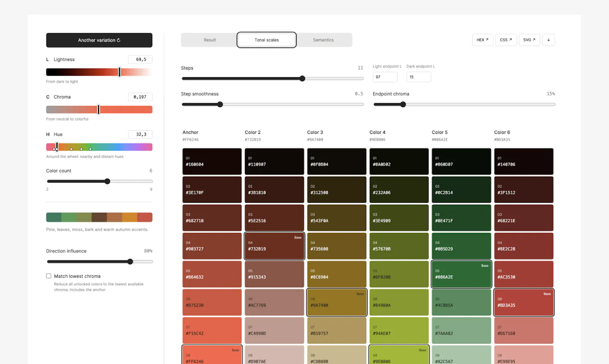This screenshot has height=364, width=609.
Task: Click the Dark endpoint L field 15
Action: point(419,77)
